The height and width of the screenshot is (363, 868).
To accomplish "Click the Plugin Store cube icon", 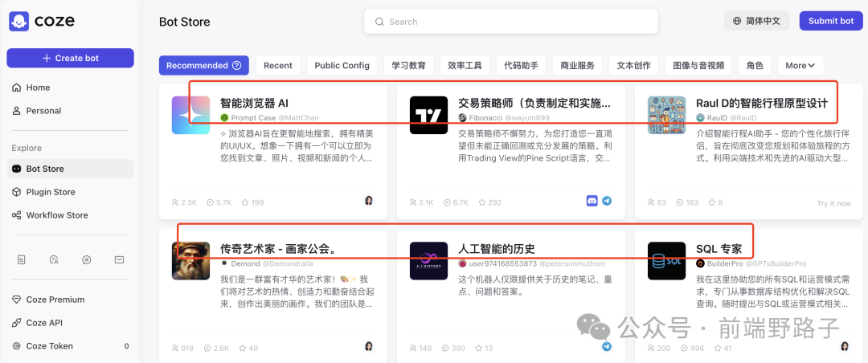I will [x=17, y=192].
